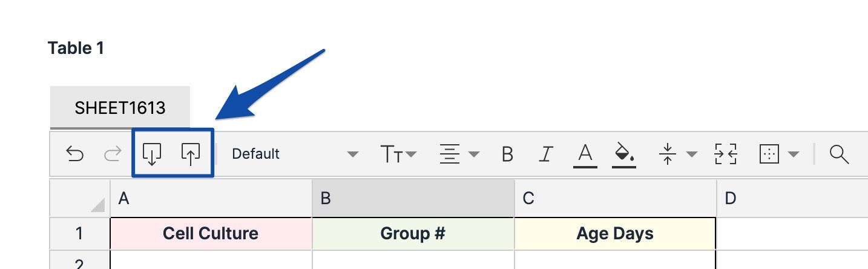Click the merge cells icon
This screenshot has height=269, width=868.
pyautogui.click(x=726, y=154)
